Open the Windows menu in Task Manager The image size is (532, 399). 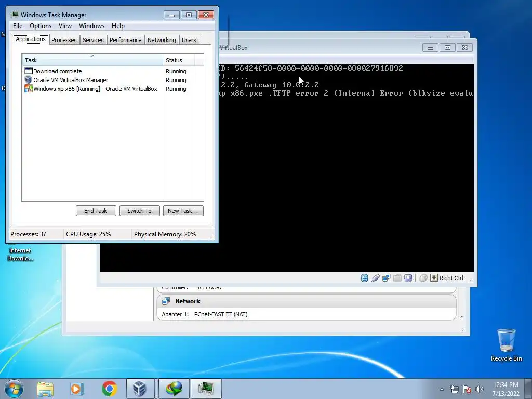coord(91,26)
